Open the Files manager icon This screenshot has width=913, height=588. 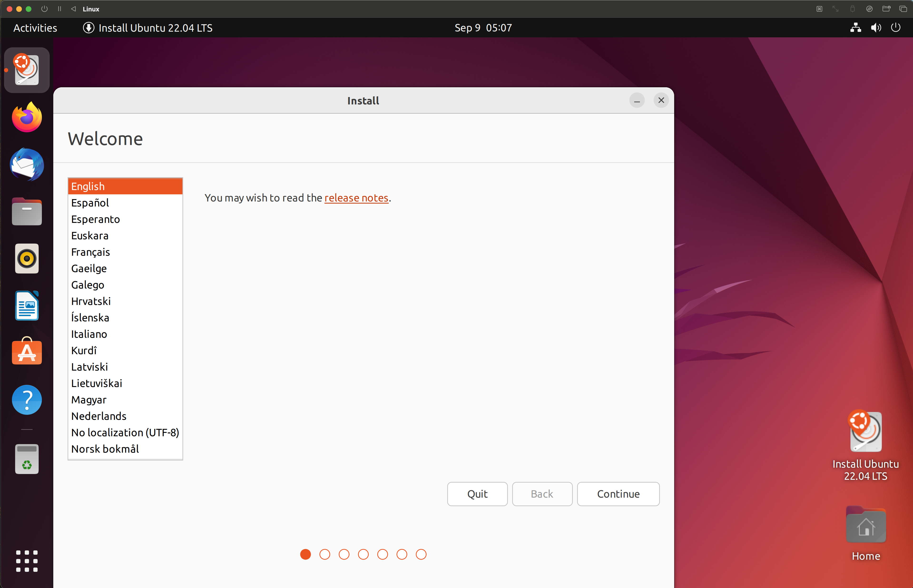click(x=27, y=211)
